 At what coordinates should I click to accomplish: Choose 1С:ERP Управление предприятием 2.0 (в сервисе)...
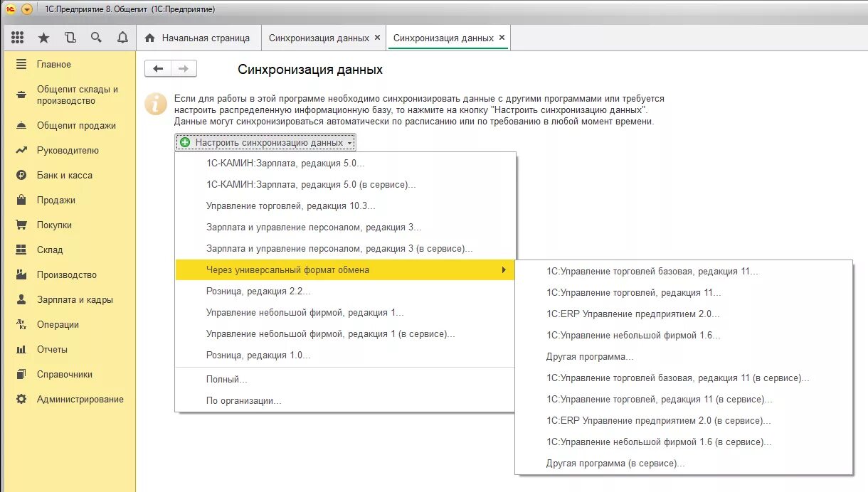683,420
